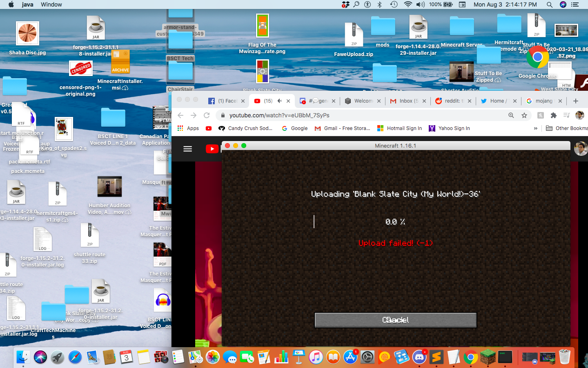588x368 pixels.
Task: Open Candy Crush Soda bookmark
Action: coord(246,128)
